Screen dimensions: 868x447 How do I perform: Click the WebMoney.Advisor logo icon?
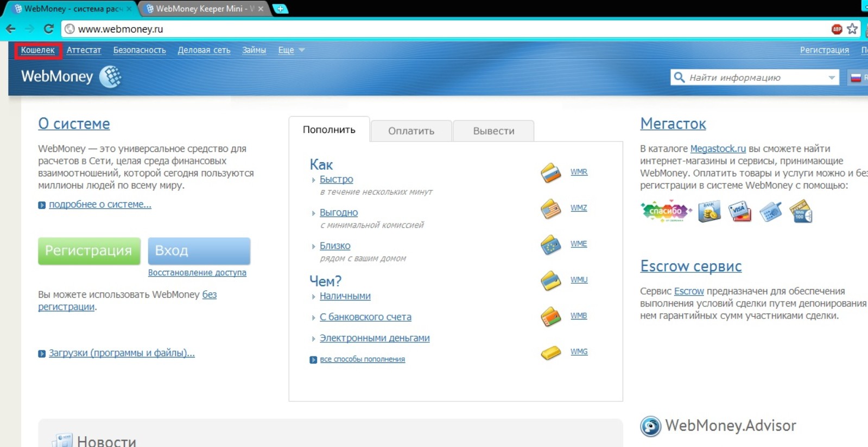point(650,426)
